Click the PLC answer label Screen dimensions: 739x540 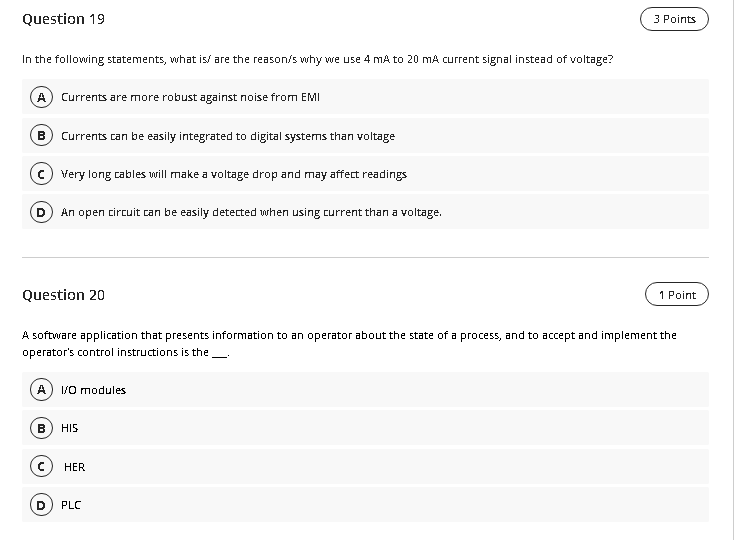(x=71, y=505)
